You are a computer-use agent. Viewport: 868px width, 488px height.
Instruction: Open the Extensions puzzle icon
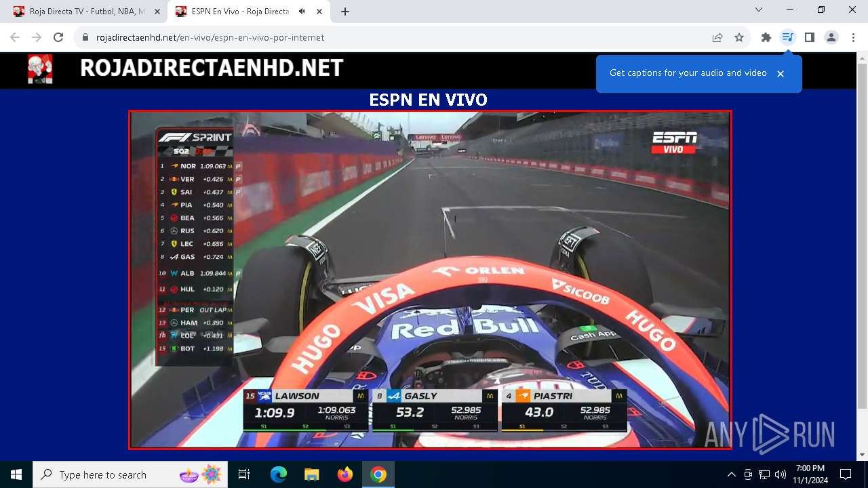click(766, 37)
